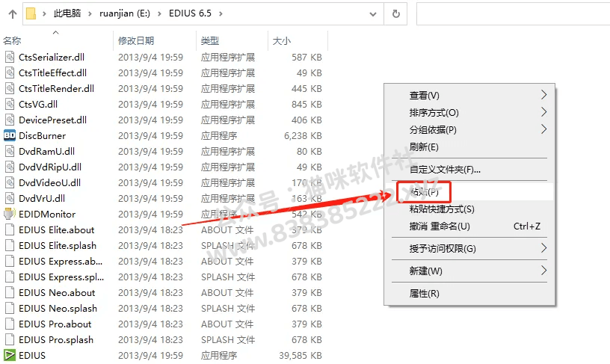Screen dimensions: 610x364
Task: Select the EDIUS Neo.about file icon
Action: pos(10,292)
